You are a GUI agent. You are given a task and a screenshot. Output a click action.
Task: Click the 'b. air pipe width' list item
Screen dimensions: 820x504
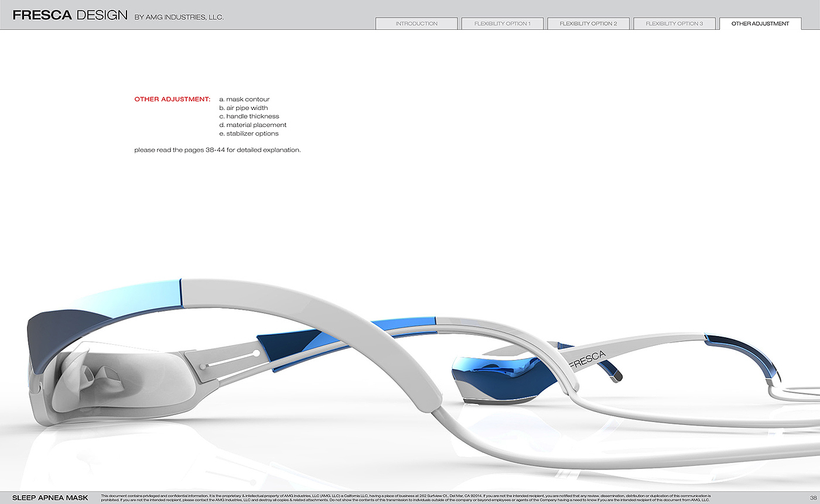point(244,108)
